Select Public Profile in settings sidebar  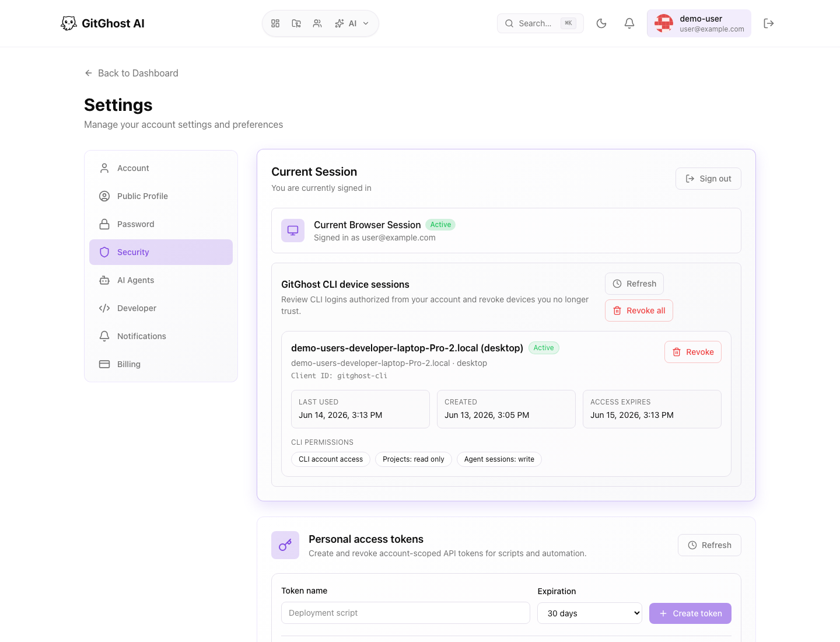coord(161,196)
